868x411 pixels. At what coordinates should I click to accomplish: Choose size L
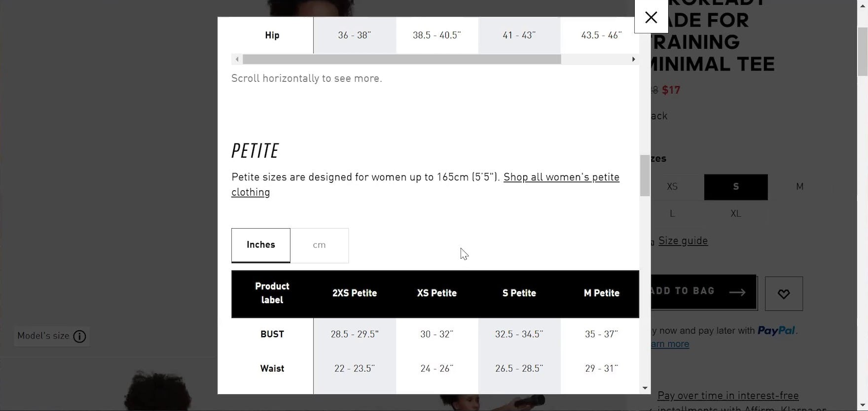tap(672, 213)
